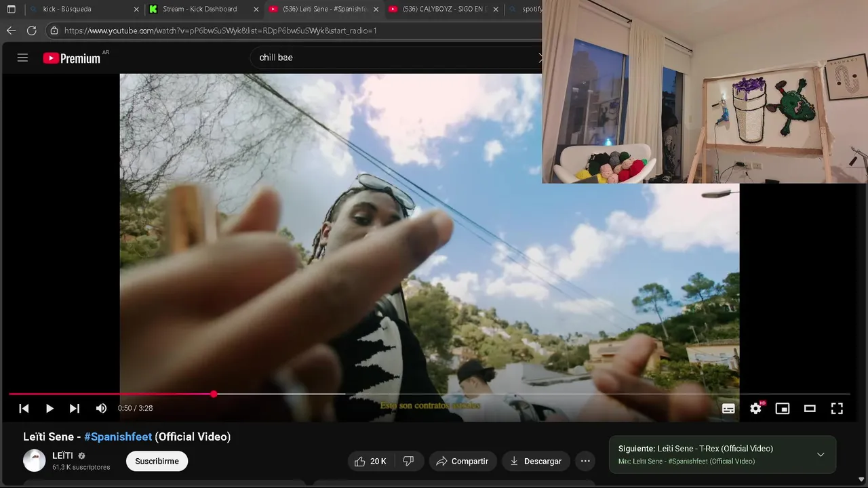The height and width of the screenshot is (488, 868).
Task: Dislike the video thumbs-down button
Action: (408, 461)
